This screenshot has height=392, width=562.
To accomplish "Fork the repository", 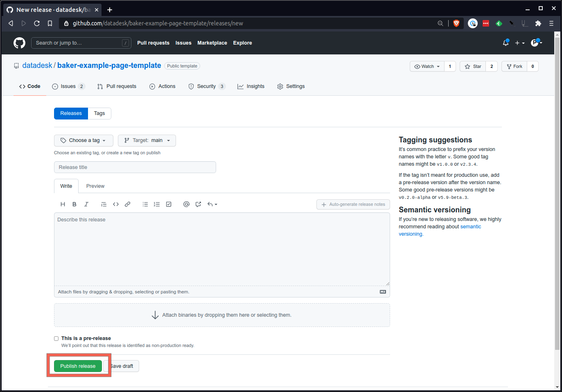I will [514, 66].
